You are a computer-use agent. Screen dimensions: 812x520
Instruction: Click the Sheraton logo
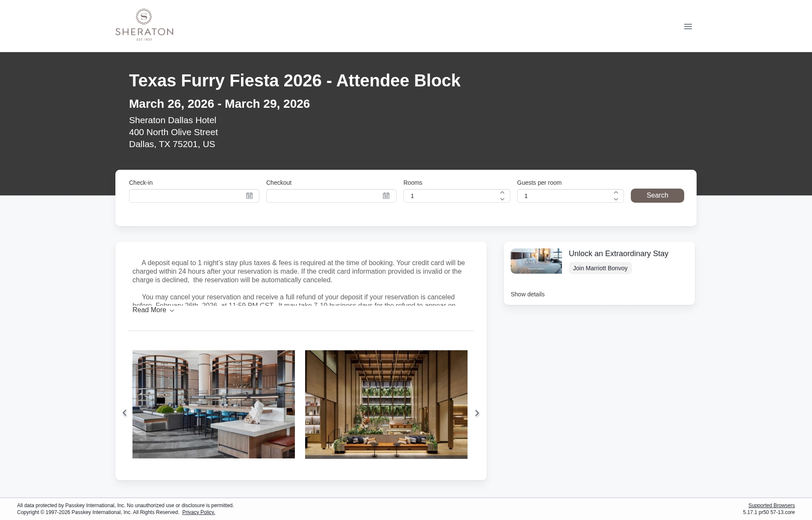point(144,25)
